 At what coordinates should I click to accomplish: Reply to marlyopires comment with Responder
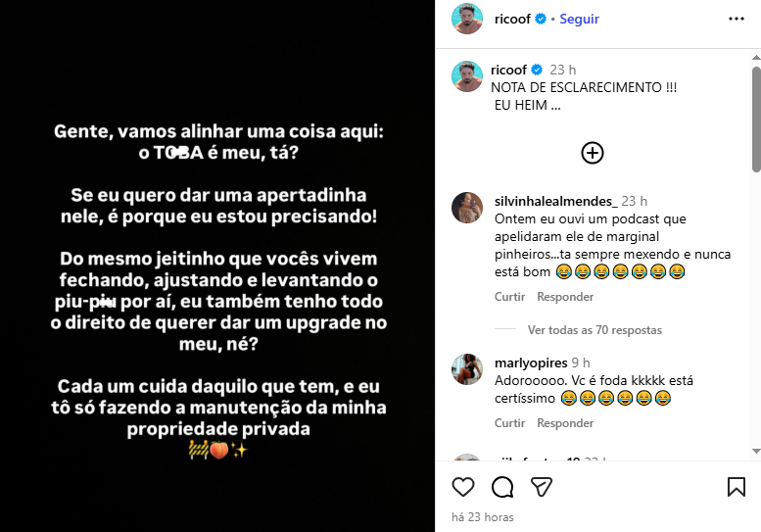click(565, 423)
